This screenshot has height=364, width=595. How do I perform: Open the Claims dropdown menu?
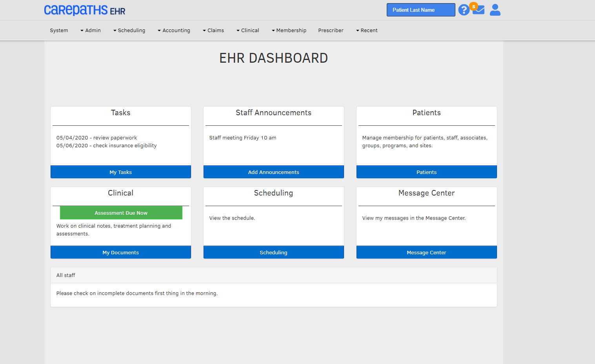click(x=213, y=30)
